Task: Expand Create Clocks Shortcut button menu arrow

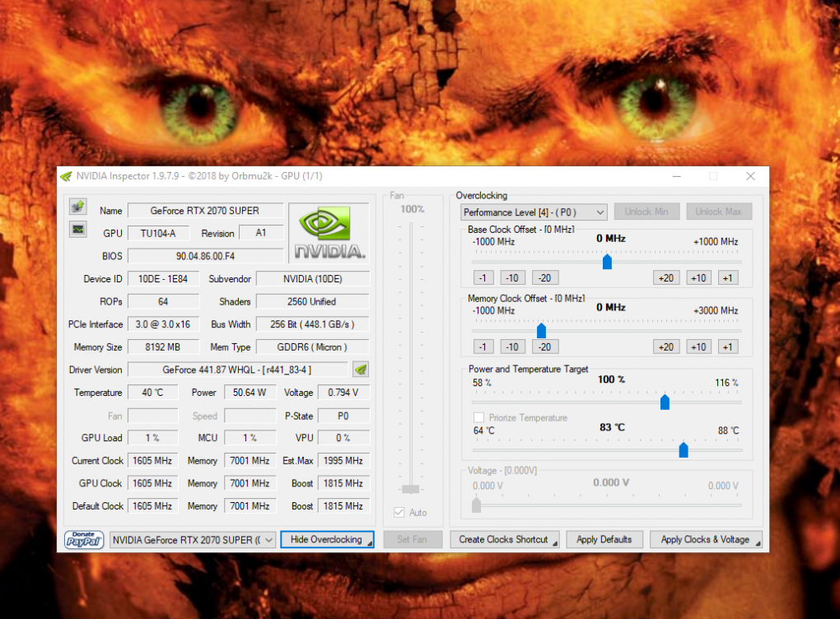Action: coord(554,543)
